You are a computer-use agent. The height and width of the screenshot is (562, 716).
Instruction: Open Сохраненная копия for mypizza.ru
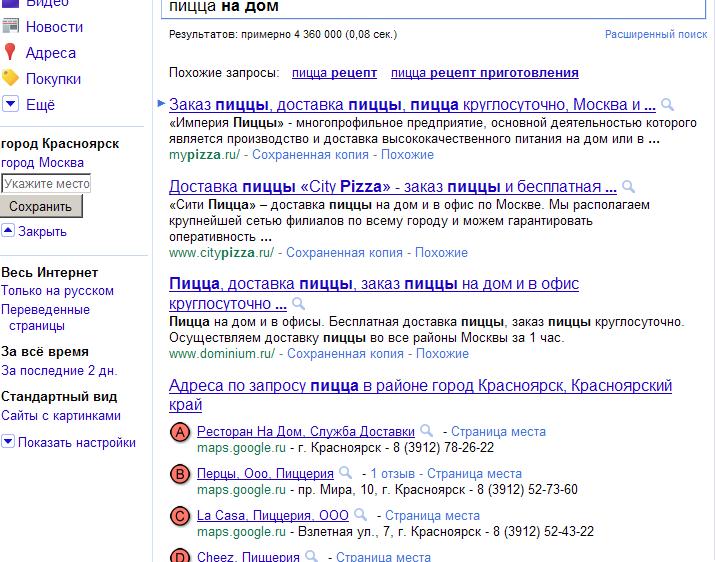pos(310,155)
